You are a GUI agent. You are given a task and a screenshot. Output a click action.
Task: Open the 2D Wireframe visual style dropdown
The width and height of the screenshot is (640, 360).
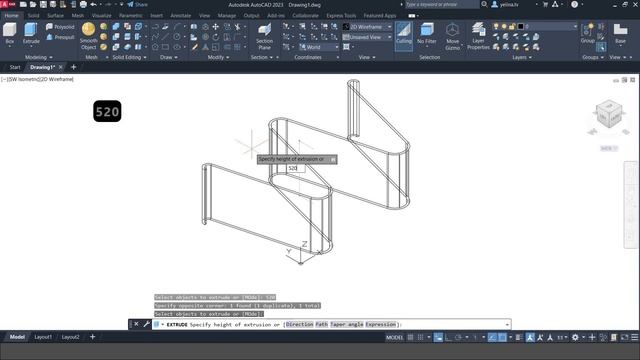point(367,27)
